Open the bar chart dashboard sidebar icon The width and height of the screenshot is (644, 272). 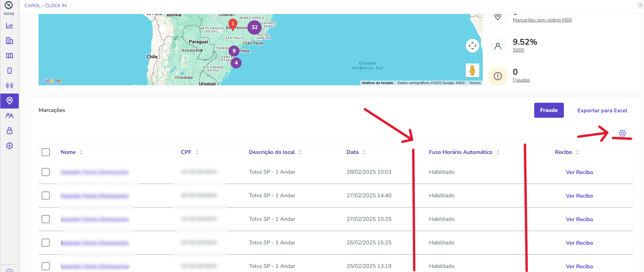[x=10, y=26]
